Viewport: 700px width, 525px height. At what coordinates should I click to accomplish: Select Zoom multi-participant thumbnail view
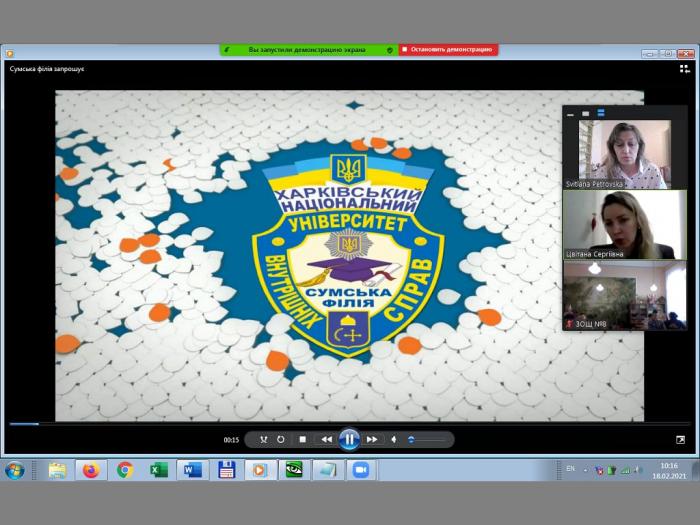(x=600, y=113)
